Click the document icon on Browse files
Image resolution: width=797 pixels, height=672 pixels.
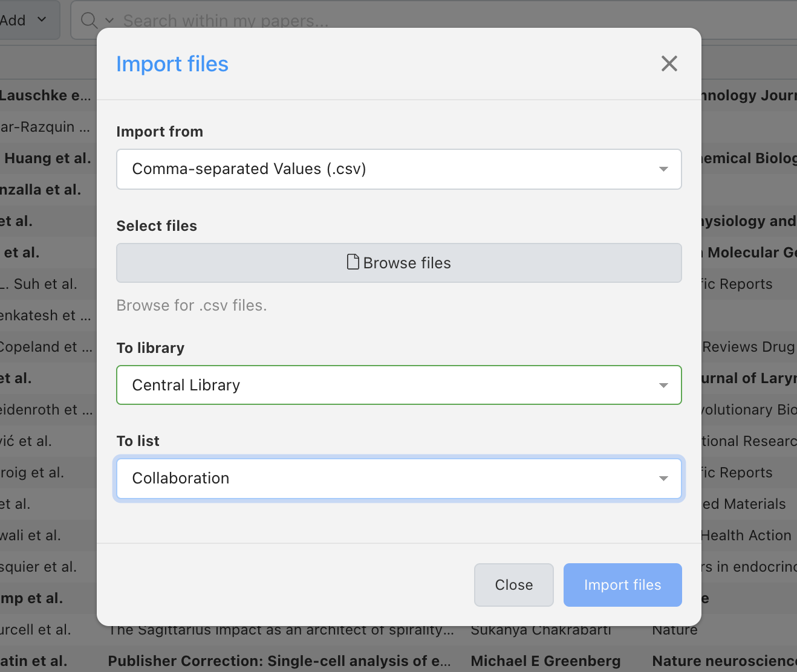coord(353,262)
